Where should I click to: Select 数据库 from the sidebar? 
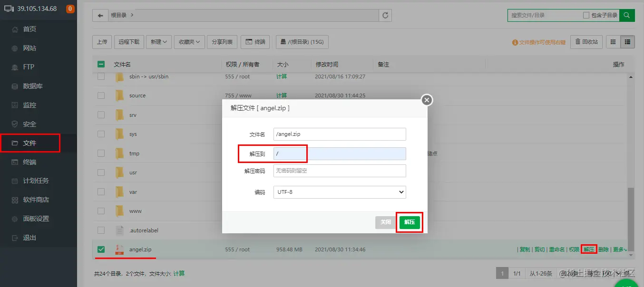coord(29,86)
